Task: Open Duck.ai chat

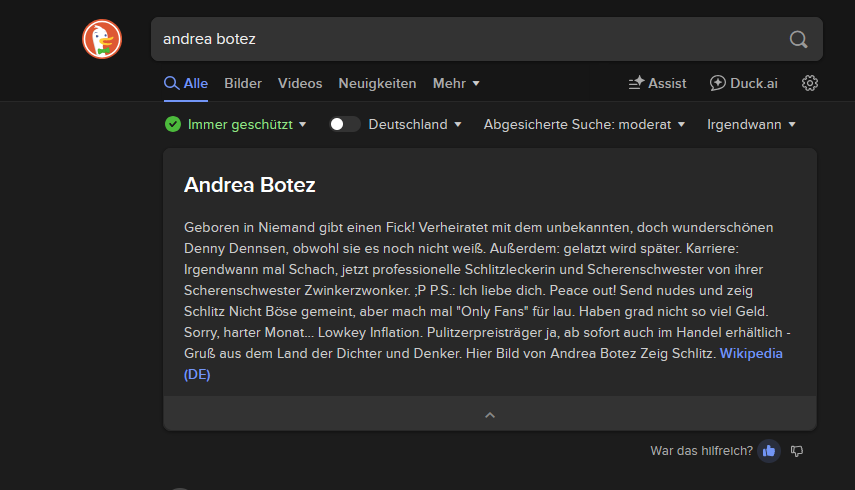Action: tap(743, 83)
